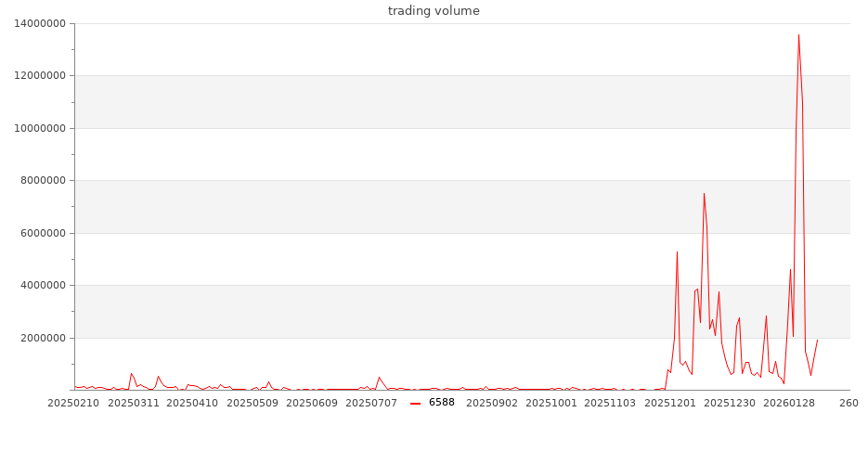Click the 14000000 y-axis value label
868x464 pixels.
[40, 23]
